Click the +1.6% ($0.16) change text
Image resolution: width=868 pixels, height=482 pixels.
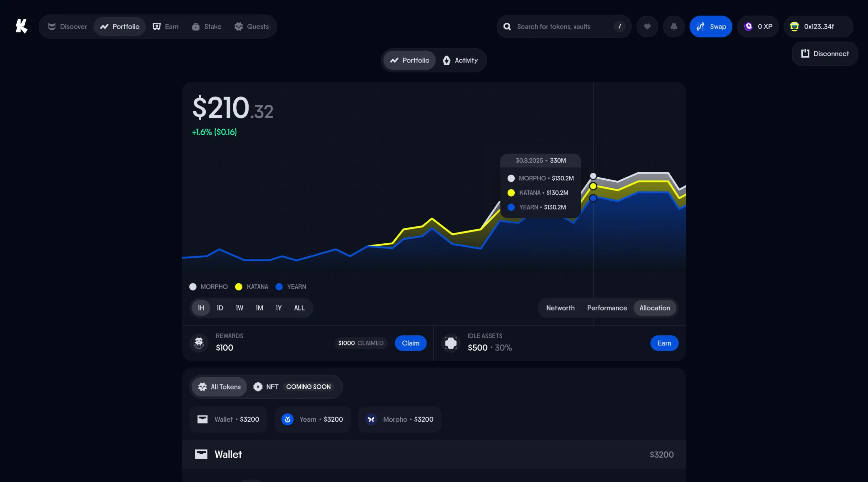[214, 132]
